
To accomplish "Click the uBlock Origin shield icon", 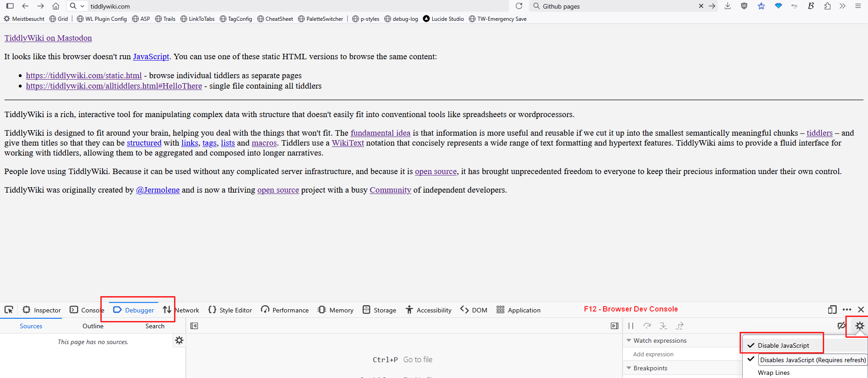I will click(744, 6).
